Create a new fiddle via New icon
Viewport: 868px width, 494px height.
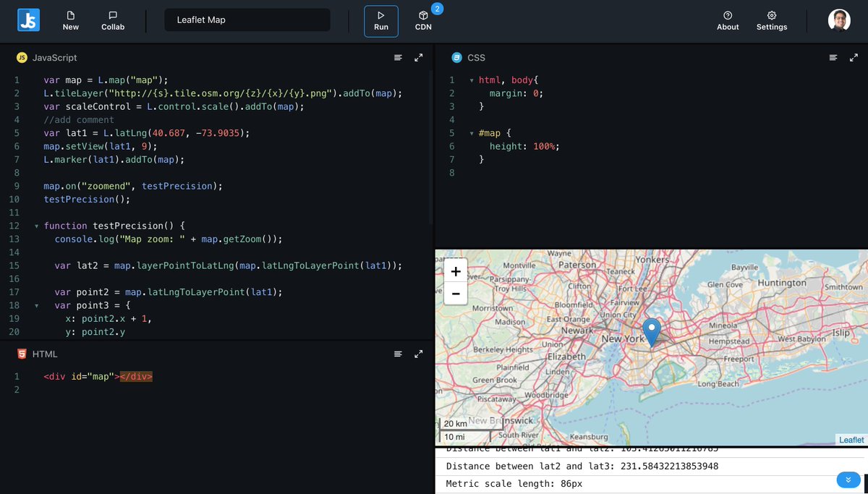70,20
